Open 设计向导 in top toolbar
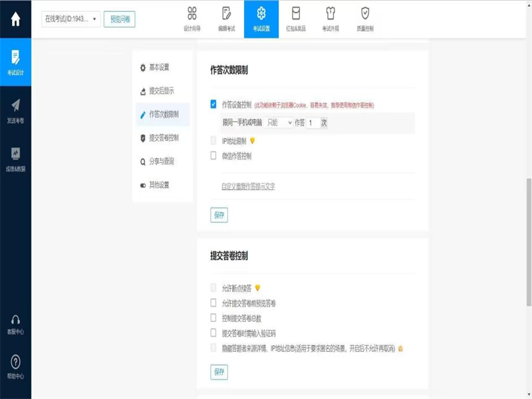 click(192, 19)
